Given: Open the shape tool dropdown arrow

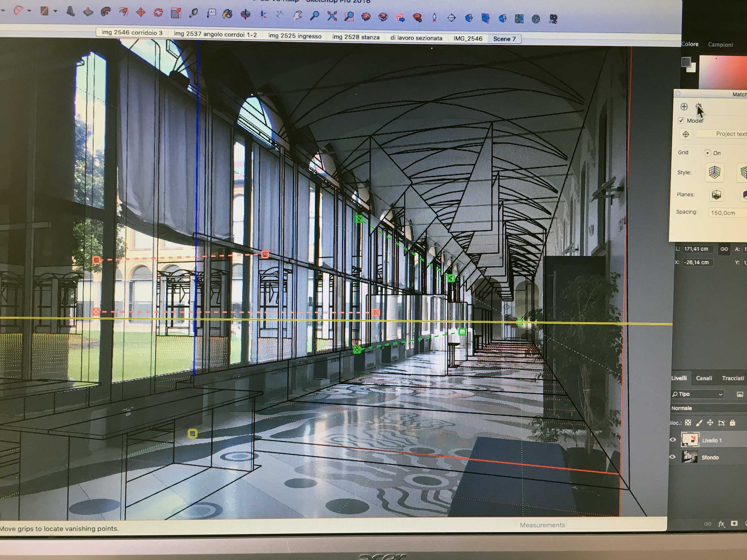Looking at the screenshot, I should point(55,11).
